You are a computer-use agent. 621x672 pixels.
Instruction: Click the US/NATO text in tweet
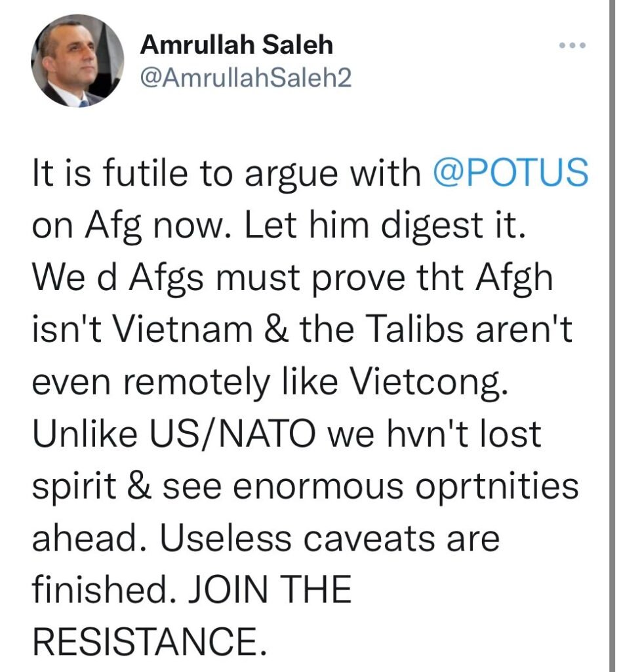pos(231,433)
